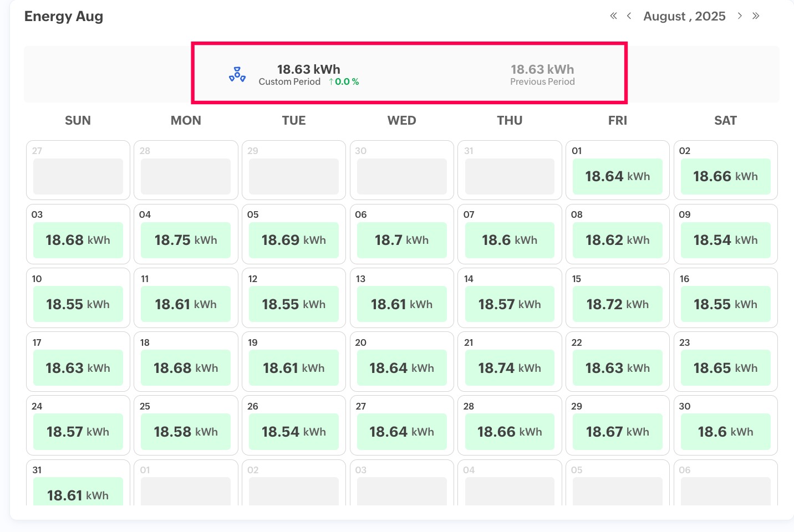
Task: Select August 01 showing 18.64 kWh
Action: (617, 176)
